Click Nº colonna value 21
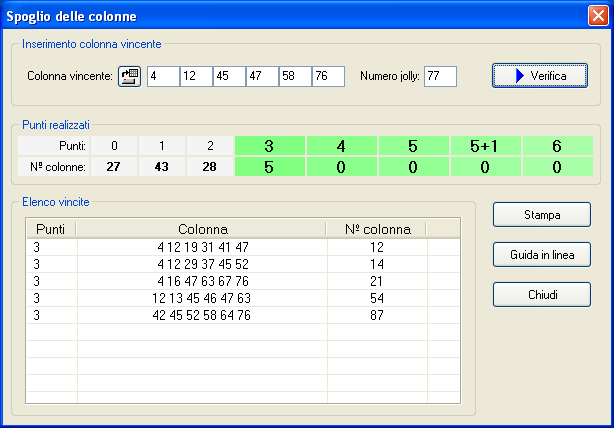Image resolution: width=614 pixels, height=428 pixels. [x=377, y=281]
